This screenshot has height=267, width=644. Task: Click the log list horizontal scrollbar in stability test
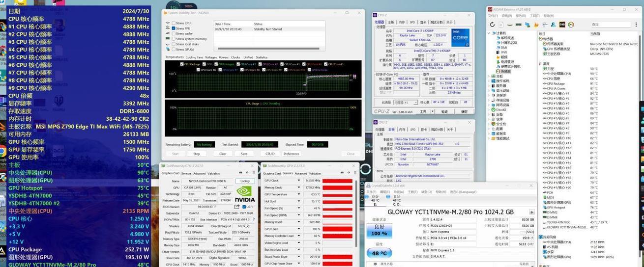pos(268,49)
